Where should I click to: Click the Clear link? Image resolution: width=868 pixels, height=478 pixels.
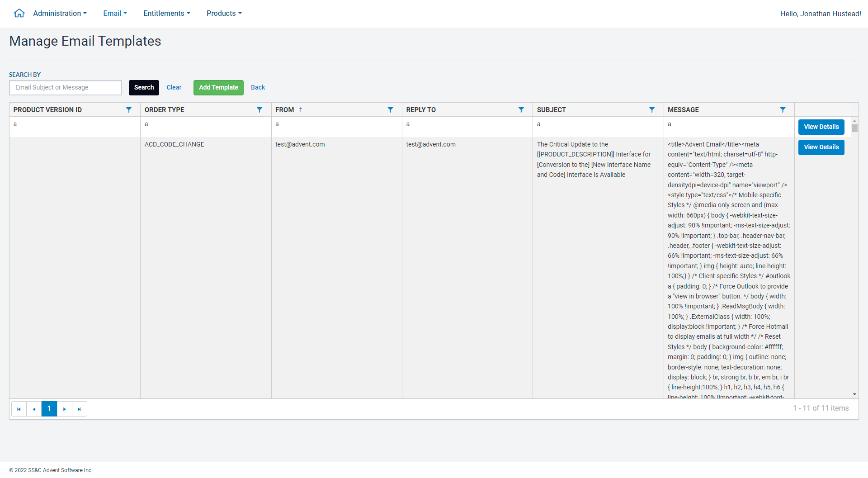[x=174, y=88]
